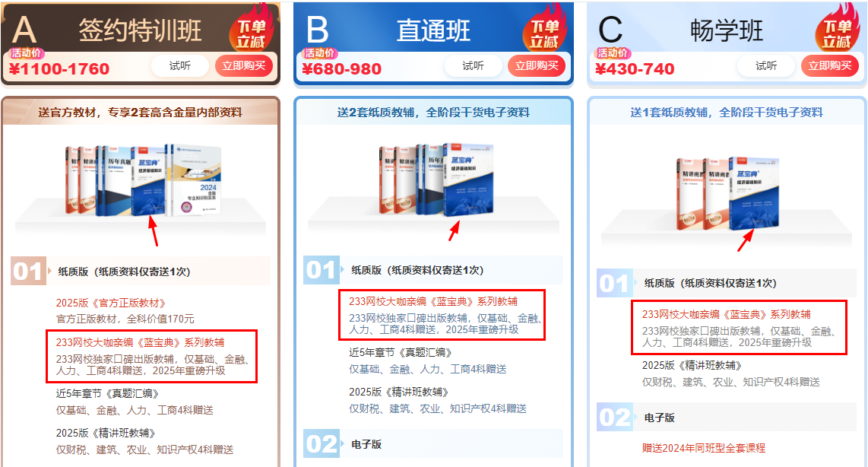Click 试听 button for plan C 畅学班
This screenshot has width=868, height=467.
point(766,66)
